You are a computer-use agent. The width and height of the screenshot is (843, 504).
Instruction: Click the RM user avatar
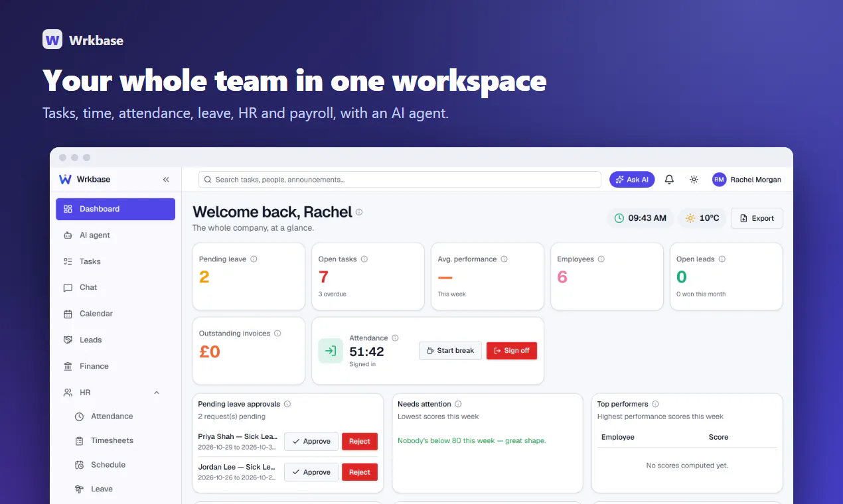[719, 180]
